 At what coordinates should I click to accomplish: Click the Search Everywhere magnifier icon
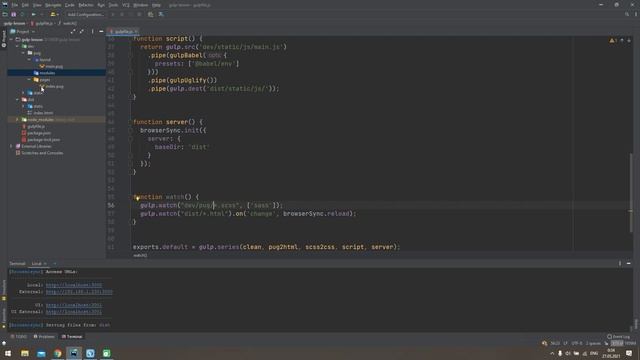click(x=627, y=14)
